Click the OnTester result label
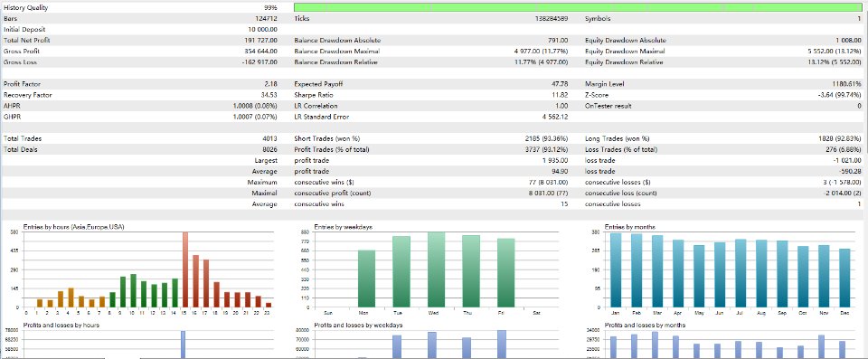Viewport: 868px width, 359px height. 608,106
